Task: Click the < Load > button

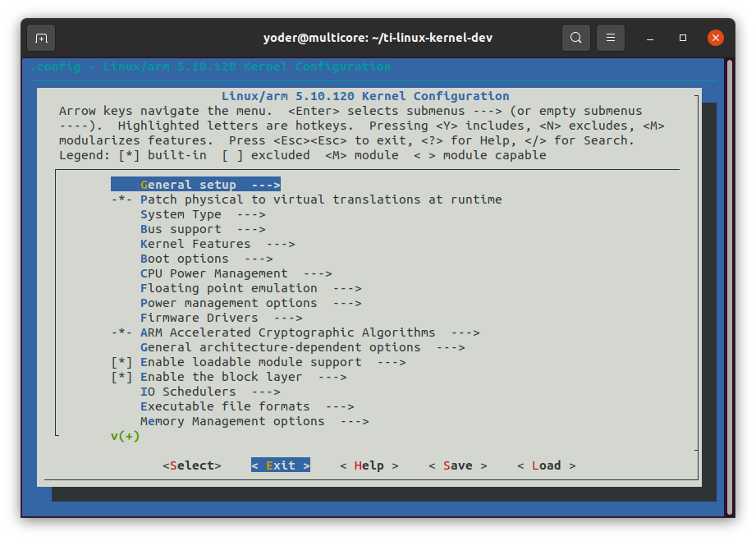Action: point(547,465)
